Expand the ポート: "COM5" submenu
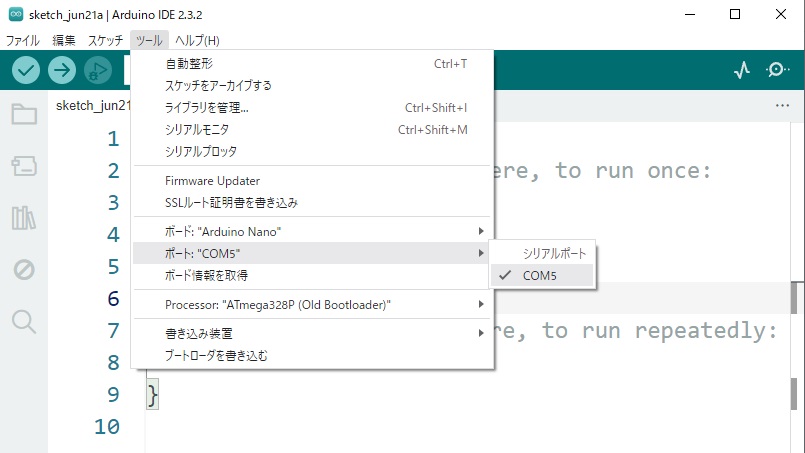 click(312, 253)
